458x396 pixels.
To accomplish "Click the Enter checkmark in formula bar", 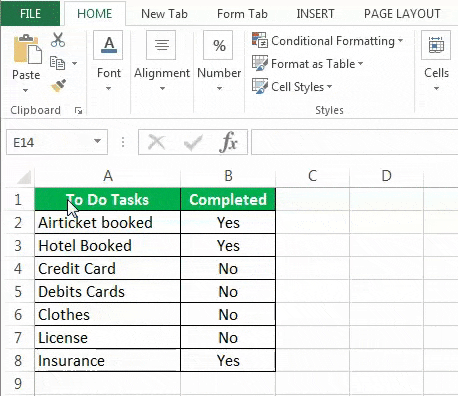I will (x=193, y=142).
